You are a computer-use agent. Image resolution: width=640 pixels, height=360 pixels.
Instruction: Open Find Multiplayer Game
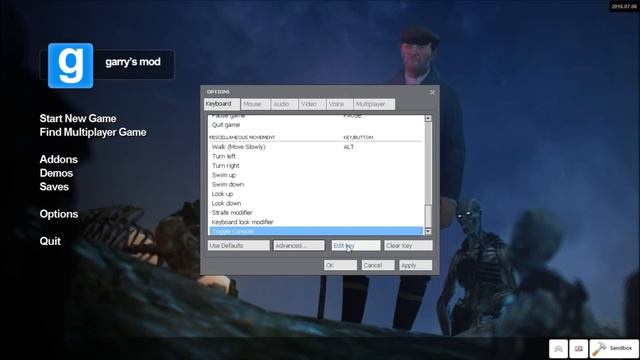[x=93, y=132]
